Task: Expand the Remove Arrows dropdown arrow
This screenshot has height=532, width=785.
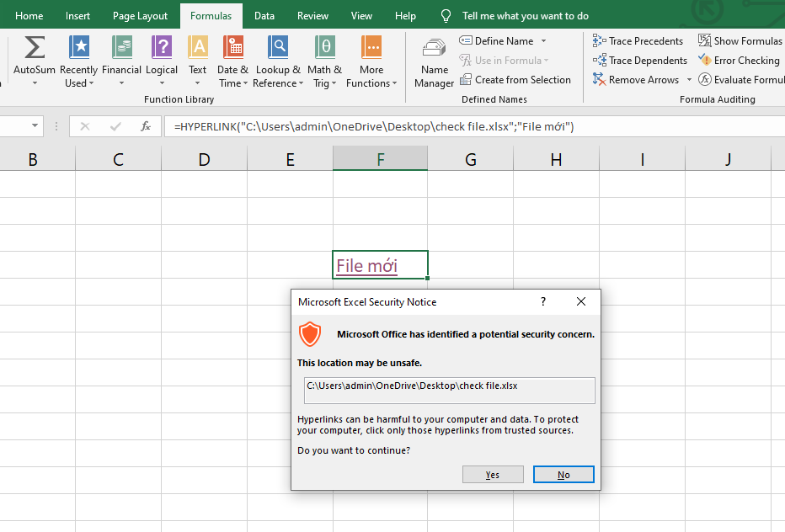Action: click(x=689, y=80)
